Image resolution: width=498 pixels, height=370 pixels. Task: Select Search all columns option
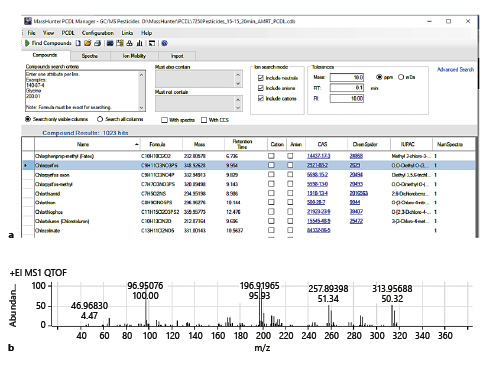[100, 119]
